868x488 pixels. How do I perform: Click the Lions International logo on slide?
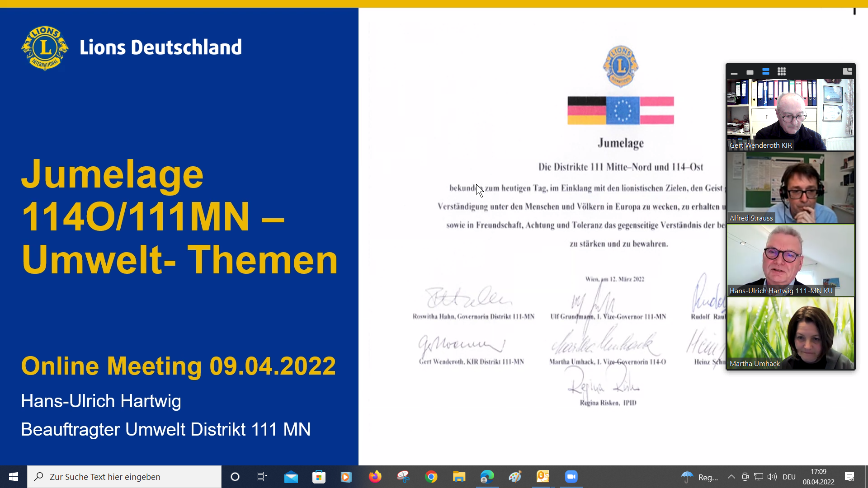[45, 48]
